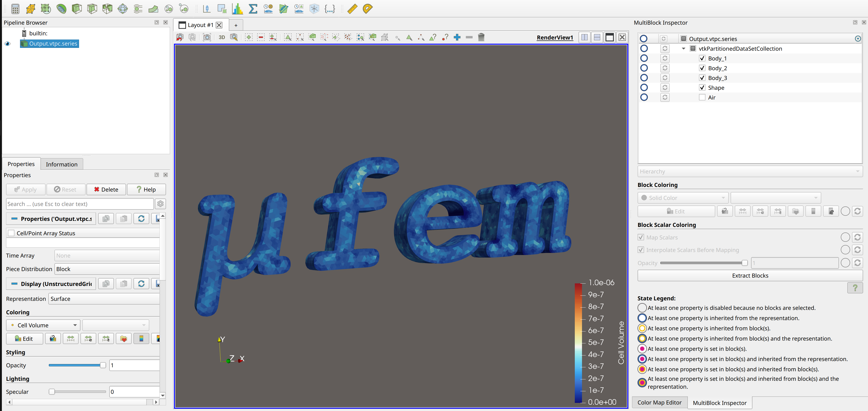Split the render view horizontally
The height and width of the screenshot is (411, 868).
584,37
